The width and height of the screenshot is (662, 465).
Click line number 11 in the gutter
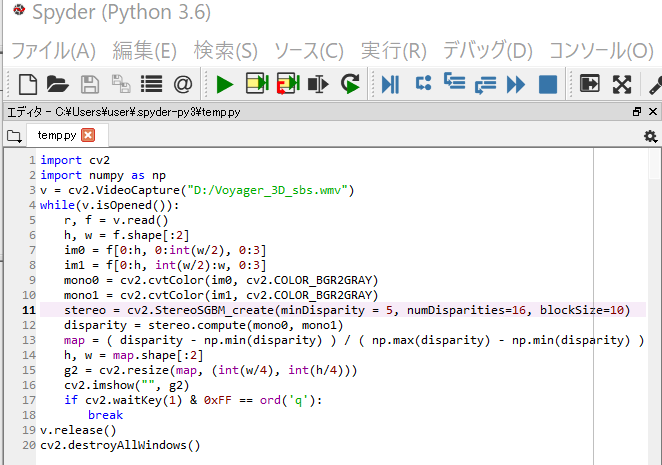tap(29, 310)
